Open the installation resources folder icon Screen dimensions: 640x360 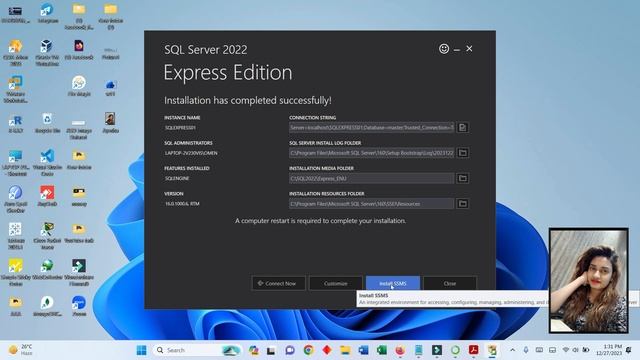[462, 203]
